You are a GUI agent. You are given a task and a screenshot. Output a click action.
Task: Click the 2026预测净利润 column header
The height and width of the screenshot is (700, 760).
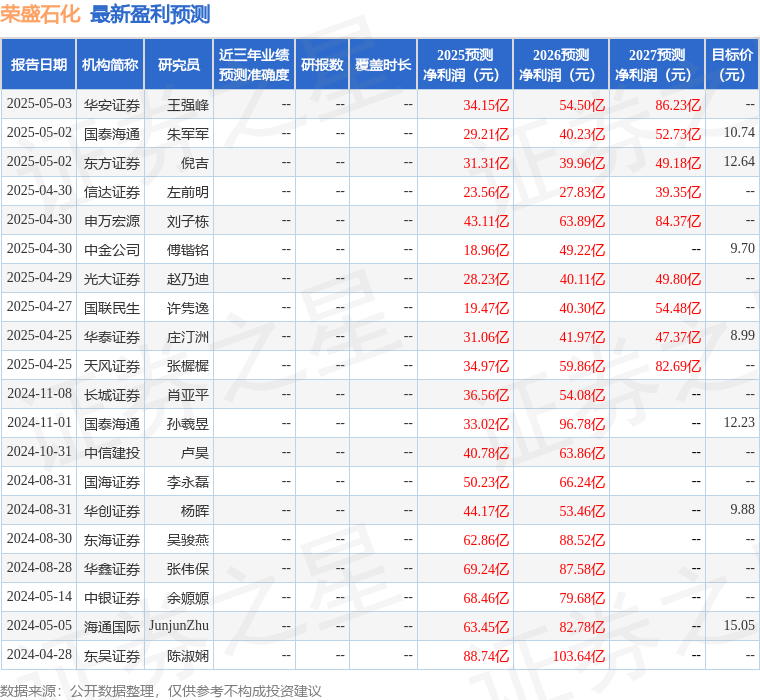tap(561, 65)
